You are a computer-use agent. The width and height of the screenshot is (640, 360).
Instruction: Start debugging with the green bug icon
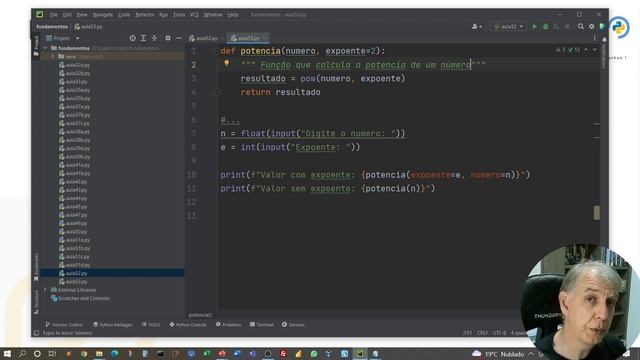545,27
